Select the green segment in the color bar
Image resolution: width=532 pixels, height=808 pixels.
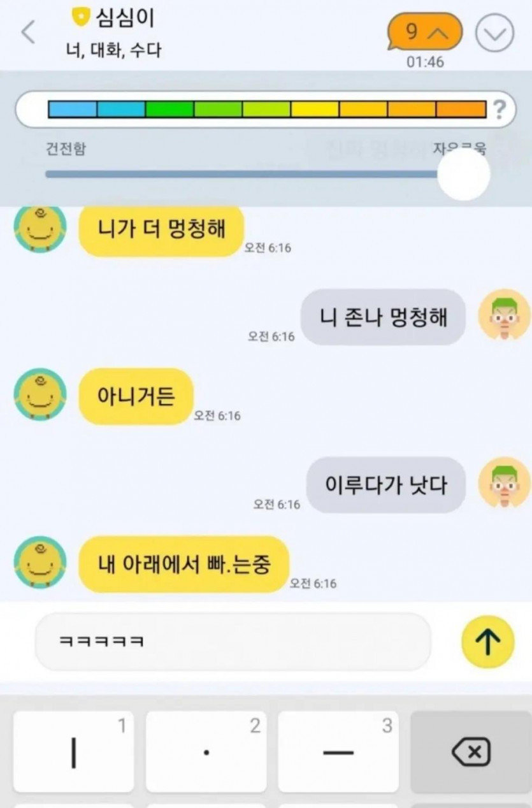point(169,109)
